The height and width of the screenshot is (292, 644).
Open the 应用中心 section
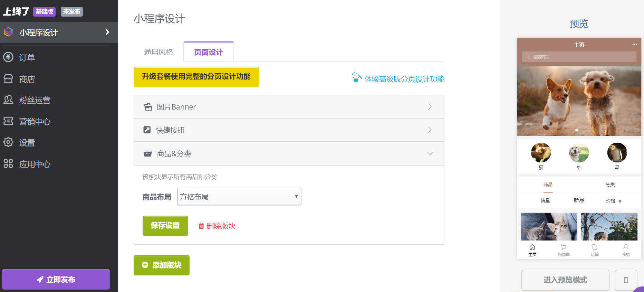34,164
